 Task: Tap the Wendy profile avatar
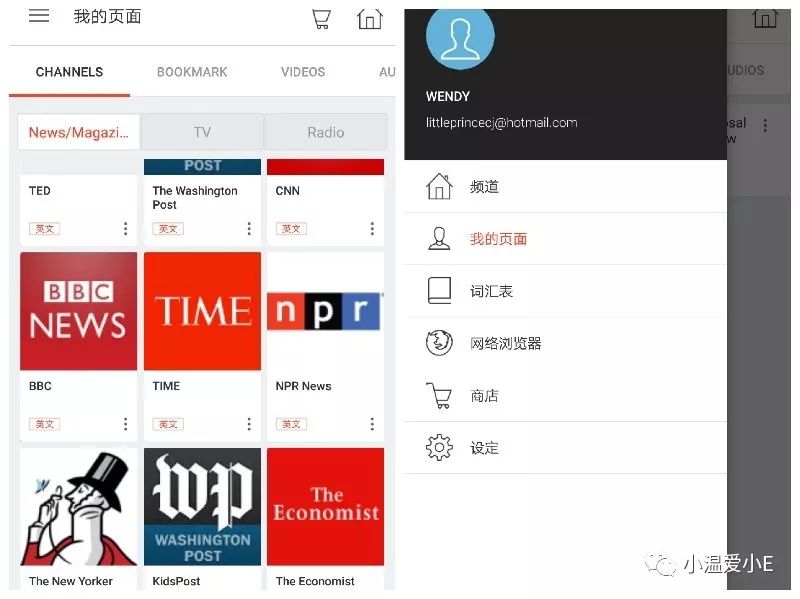[460, 37]
